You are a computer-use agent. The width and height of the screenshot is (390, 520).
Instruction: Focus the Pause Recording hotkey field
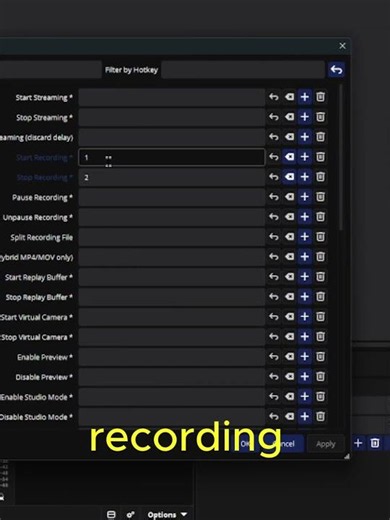click(172, 197)
